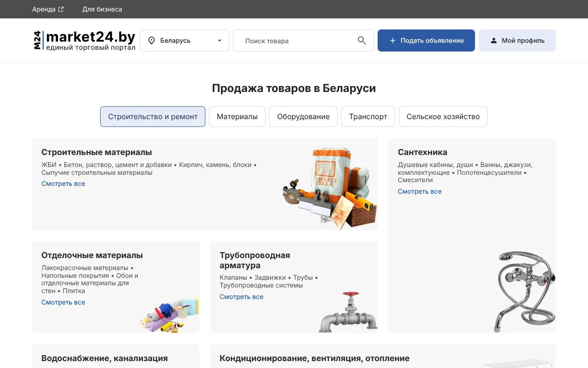Click the location pin icon in region selector

(x=152, y=40)
